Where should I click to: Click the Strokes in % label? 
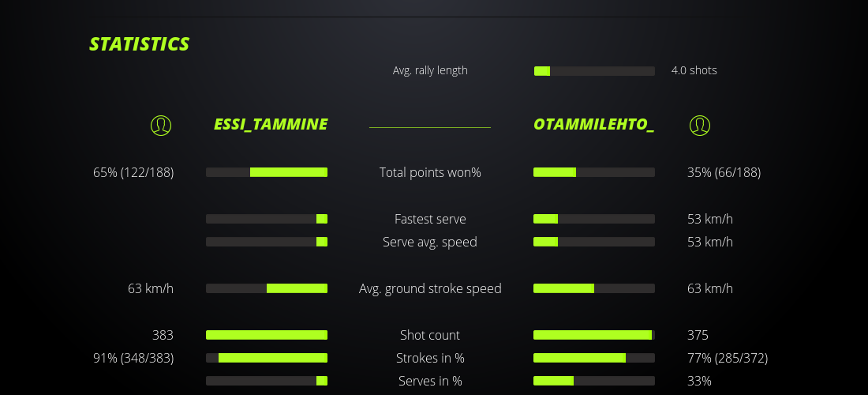point(430,358)
